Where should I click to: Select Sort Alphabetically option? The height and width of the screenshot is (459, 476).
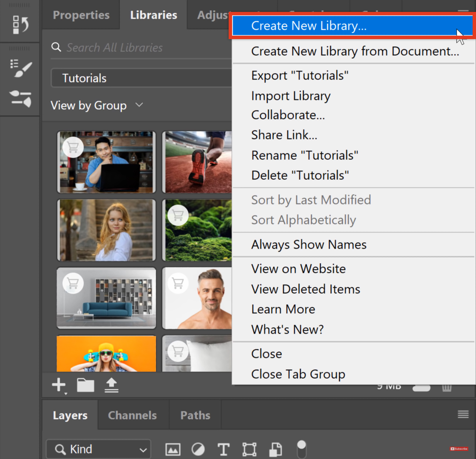354,220
